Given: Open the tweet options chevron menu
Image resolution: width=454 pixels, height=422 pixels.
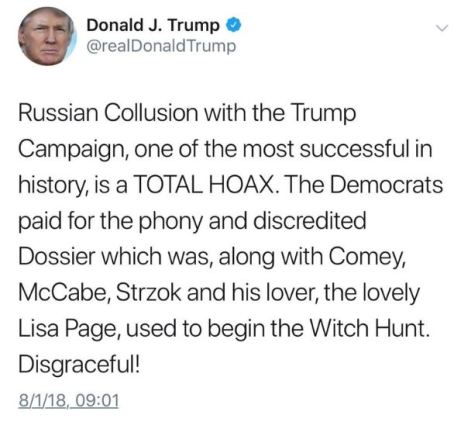Looking at the screenshot, I should tap(442, 28).
